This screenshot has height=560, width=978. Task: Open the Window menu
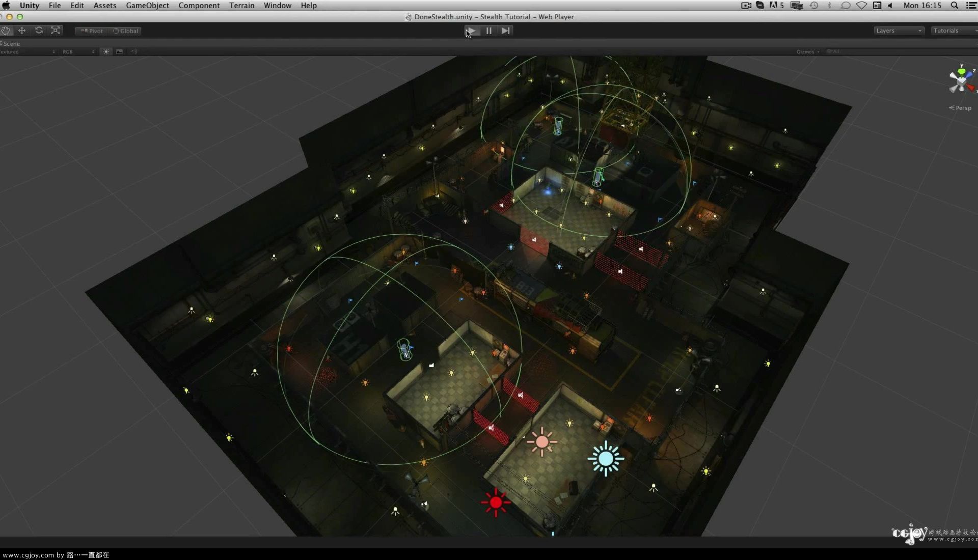tap(278, 5)
